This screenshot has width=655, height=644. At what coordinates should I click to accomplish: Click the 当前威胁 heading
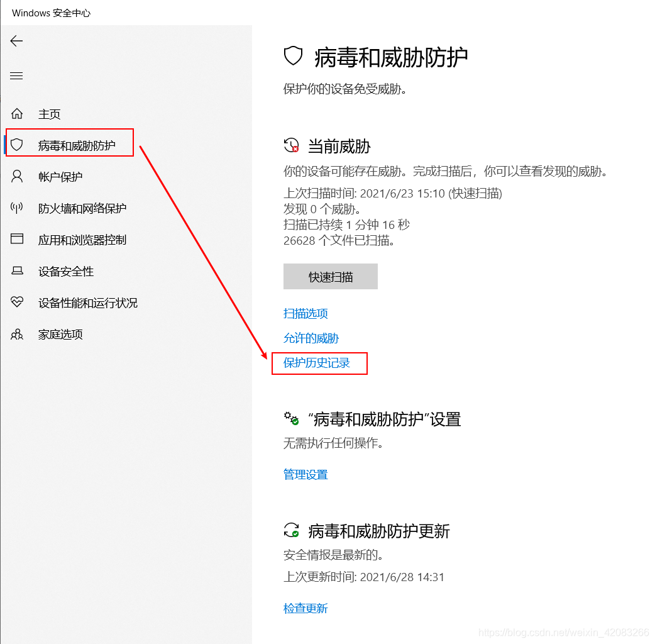click(x=339, y=147)
